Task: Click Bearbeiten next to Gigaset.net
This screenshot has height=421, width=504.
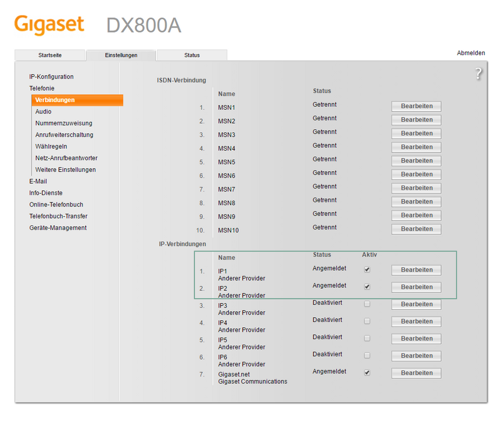Action: 416,372
